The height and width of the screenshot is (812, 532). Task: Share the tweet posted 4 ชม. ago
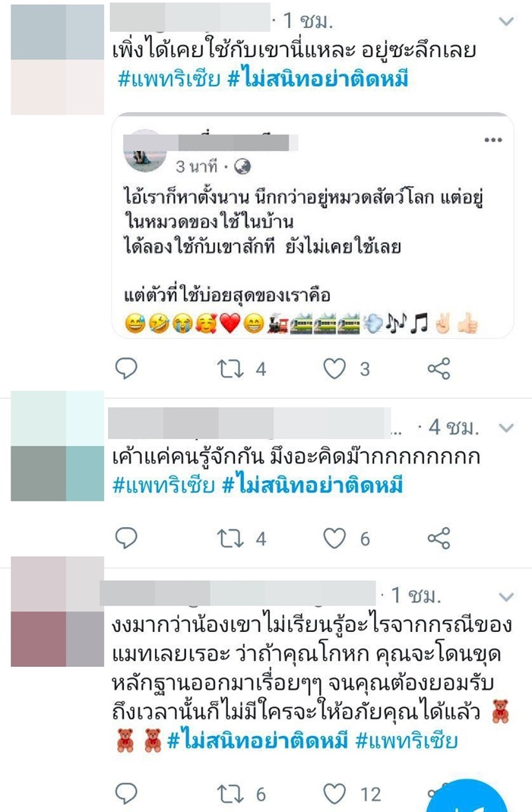click(439, 539)
